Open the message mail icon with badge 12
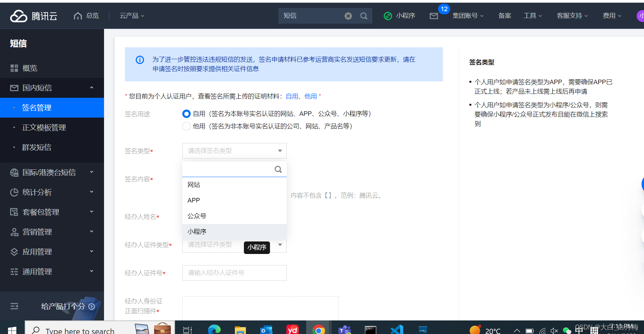The height and width of the screenshot is (334, 644). (x=434, y=16)
